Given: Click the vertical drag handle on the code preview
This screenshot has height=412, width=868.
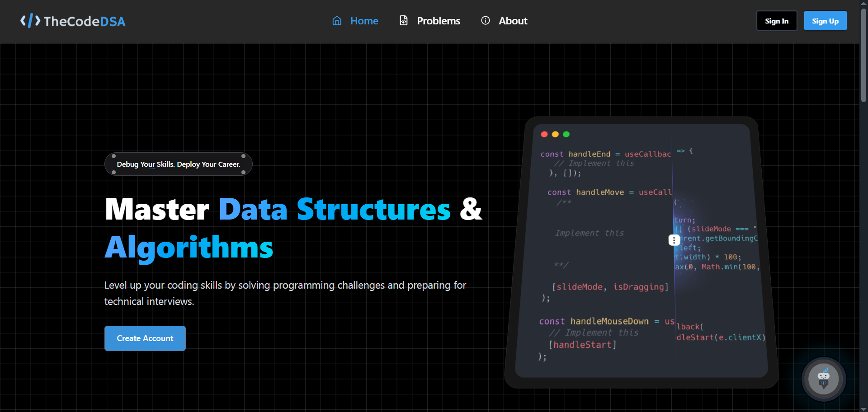Looking at the screenshot, I should [674, 240].
